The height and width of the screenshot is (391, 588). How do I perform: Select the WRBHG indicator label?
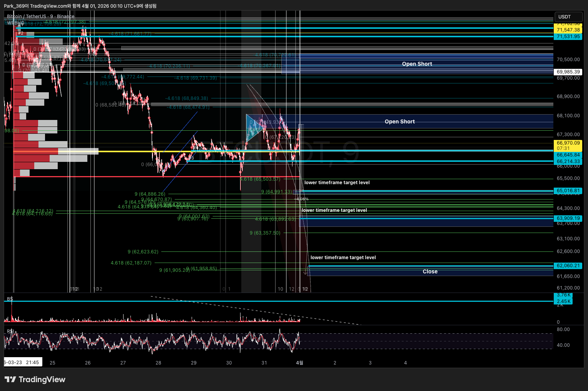[15, 23]
